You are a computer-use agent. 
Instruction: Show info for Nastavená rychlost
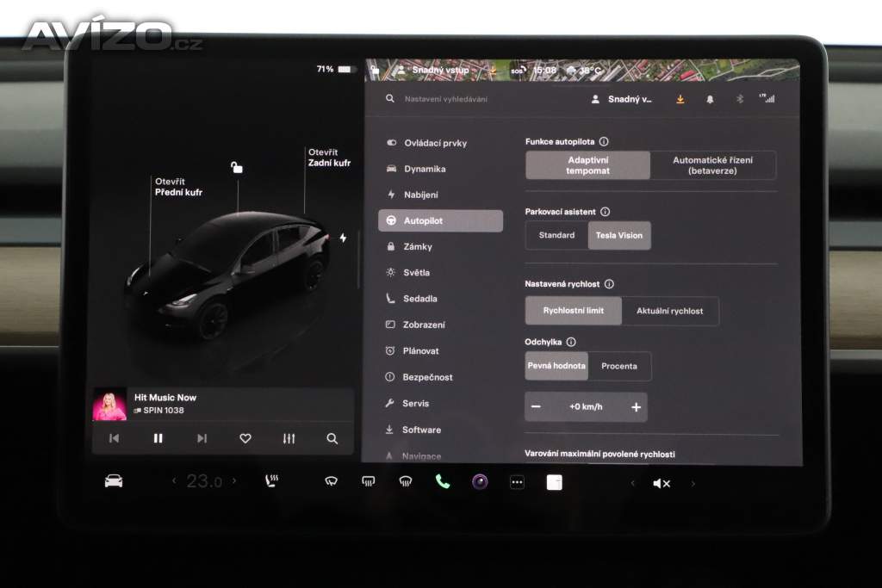(x=609, y=284)
